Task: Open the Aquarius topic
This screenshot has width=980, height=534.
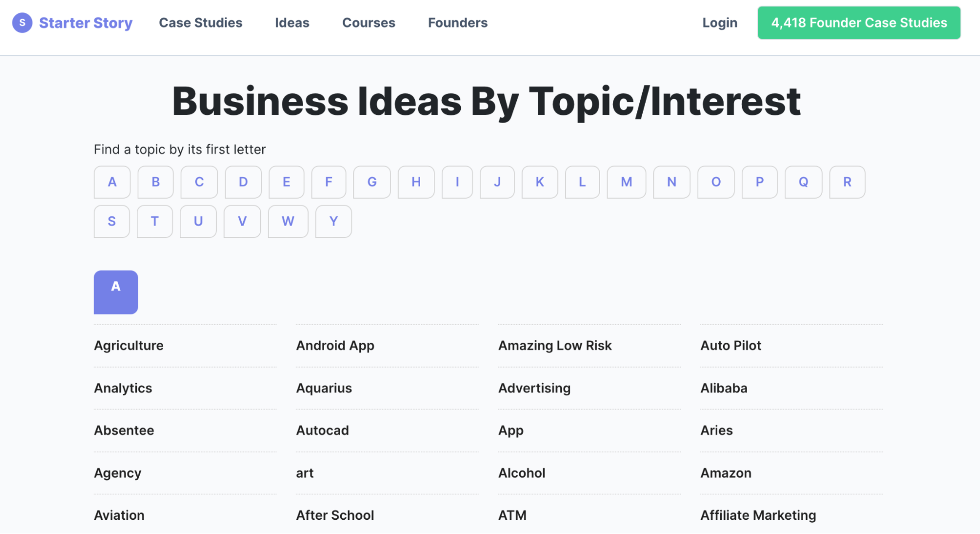Action: (x=324, y=388)
